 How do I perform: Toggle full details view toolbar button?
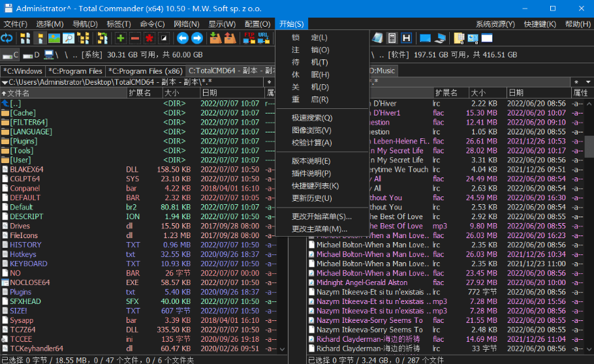40,38
